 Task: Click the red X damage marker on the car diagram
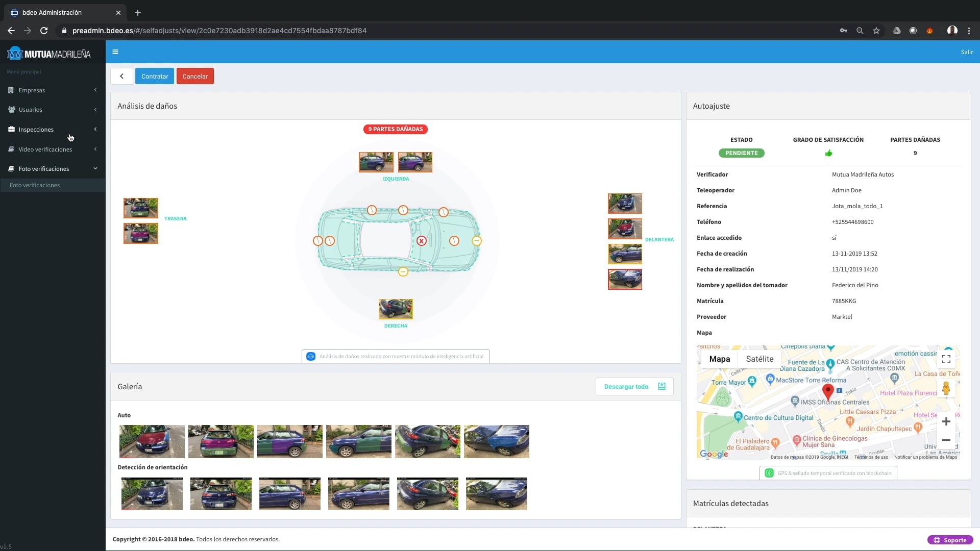pos(421,241)
